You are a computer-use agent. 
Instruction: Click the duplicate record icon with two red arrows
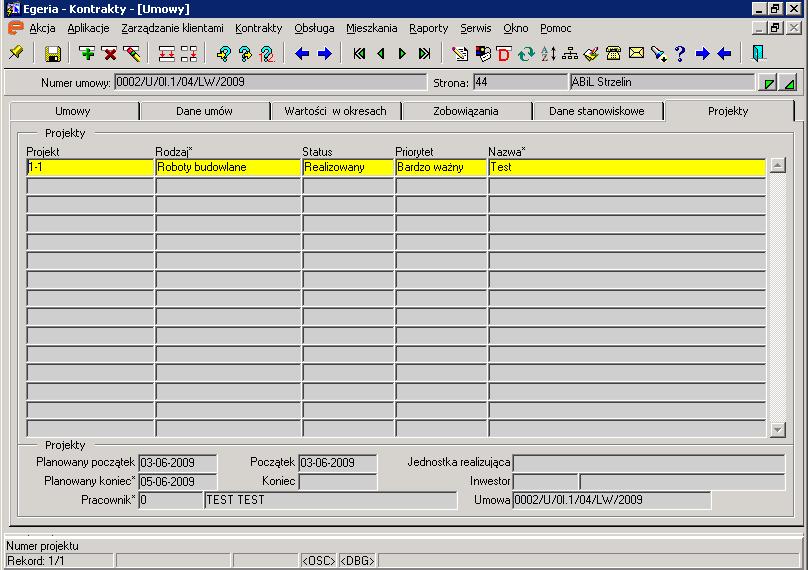[166, 54]
